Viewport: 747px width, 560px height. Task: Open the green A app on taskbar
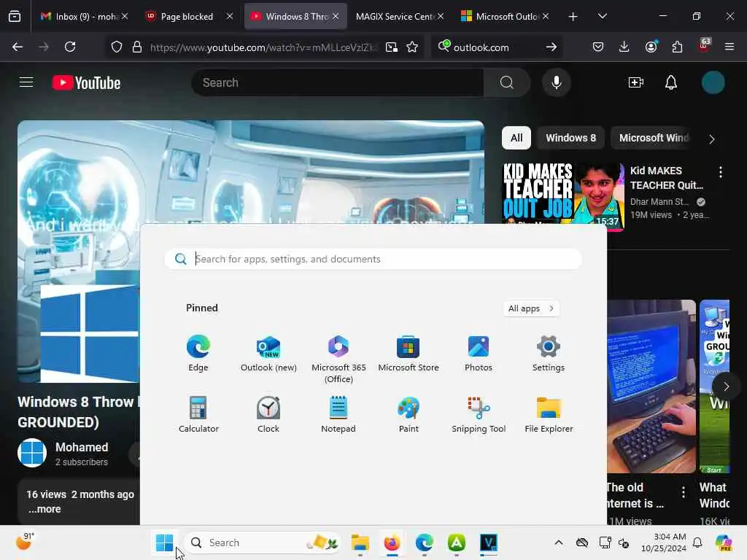457,542
